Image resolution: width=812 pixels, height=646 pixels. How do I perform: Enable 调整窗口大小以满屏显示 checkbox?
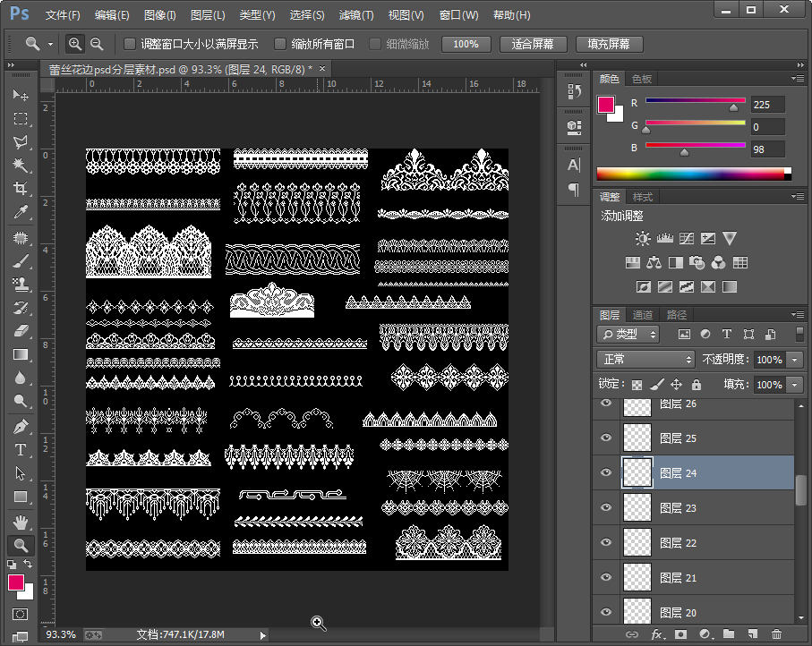(x=130, y=44)
